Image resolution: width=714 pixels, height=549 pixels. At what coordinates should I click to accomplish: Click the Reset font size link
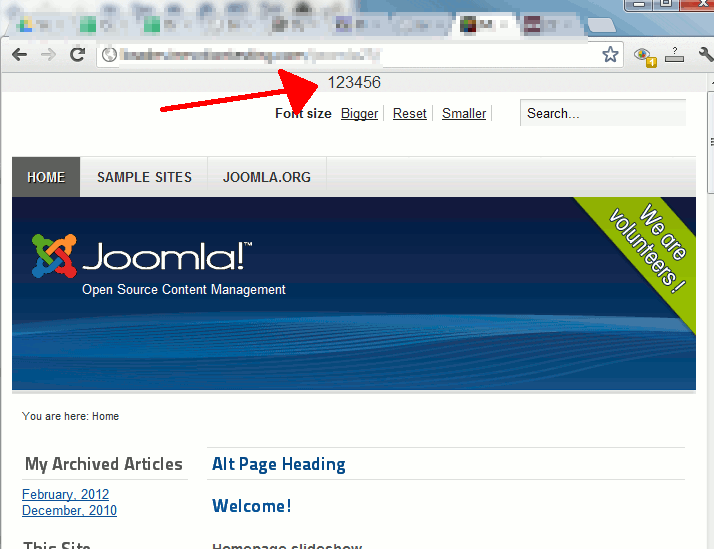tap(409, 113)
